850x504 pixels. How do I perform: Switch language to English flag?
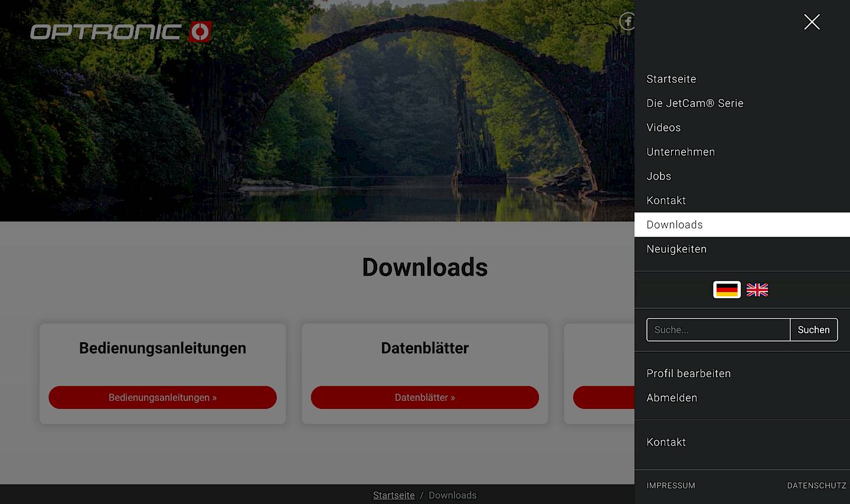(x=757, y=290)
